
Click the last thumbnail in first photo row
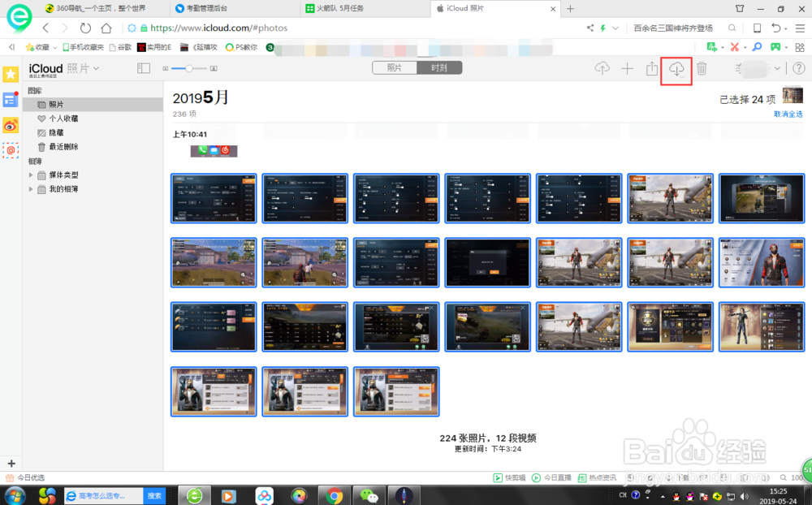(762, 198)
